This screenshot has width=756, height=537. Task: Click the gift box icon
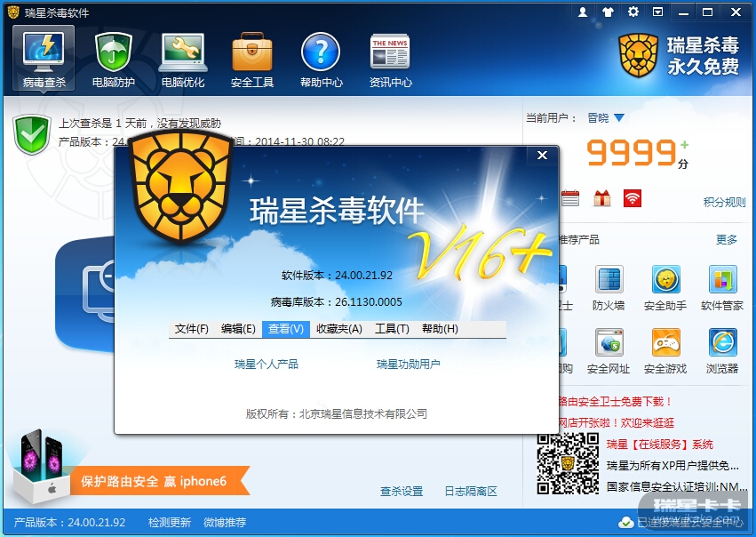pyautogui.click(x=601, y=198)
